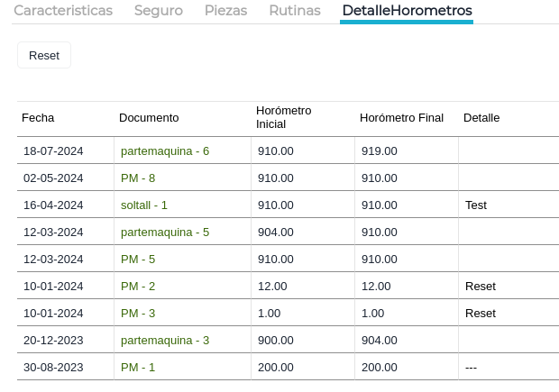Screen dimensions: 559x392
Task: Open partemaquina - 5 document
Action: coord(165,232)
